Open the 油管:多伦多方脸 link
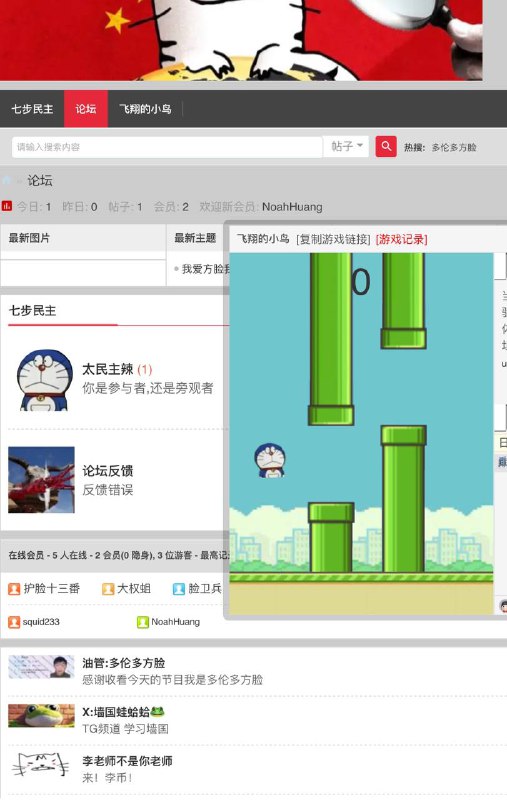Image resolution: width=507 pixels, height=800 pixels. point(123,663)
